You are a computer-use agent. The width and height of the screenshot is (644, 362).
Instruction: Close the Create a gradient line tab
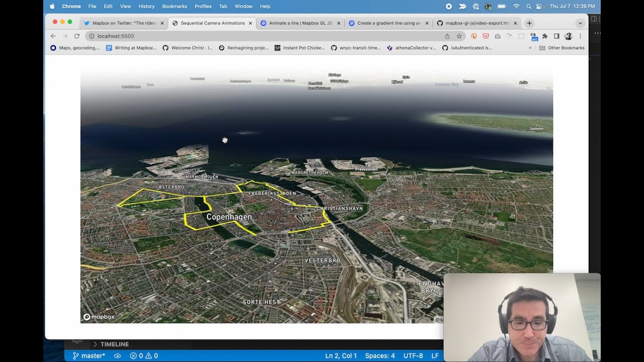pyautogui.click(x=427, y=23)
